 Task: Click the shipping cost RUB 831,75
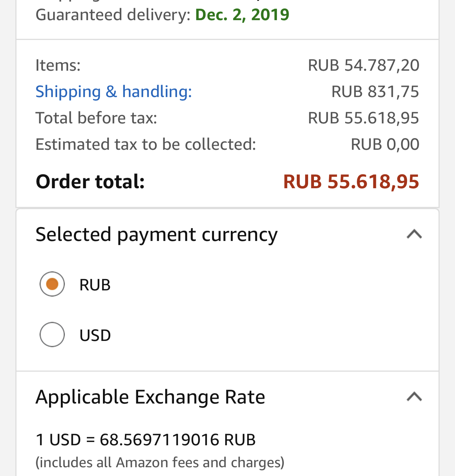coord(375,92)
